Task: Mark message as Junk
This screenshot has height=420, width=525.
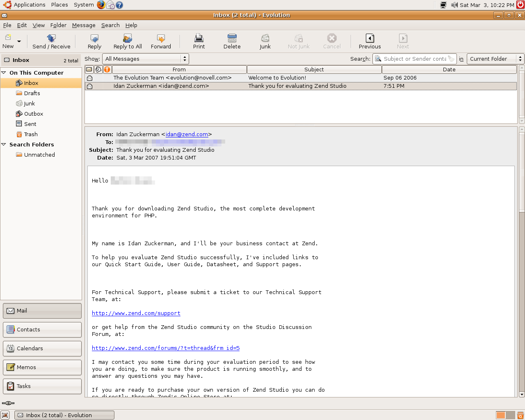Action: tap(265, 41)
